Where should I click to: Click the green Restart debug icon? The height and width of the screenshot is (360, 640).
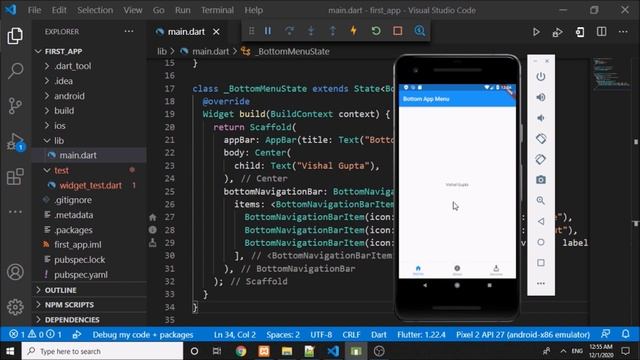click(x=376, y=31)
